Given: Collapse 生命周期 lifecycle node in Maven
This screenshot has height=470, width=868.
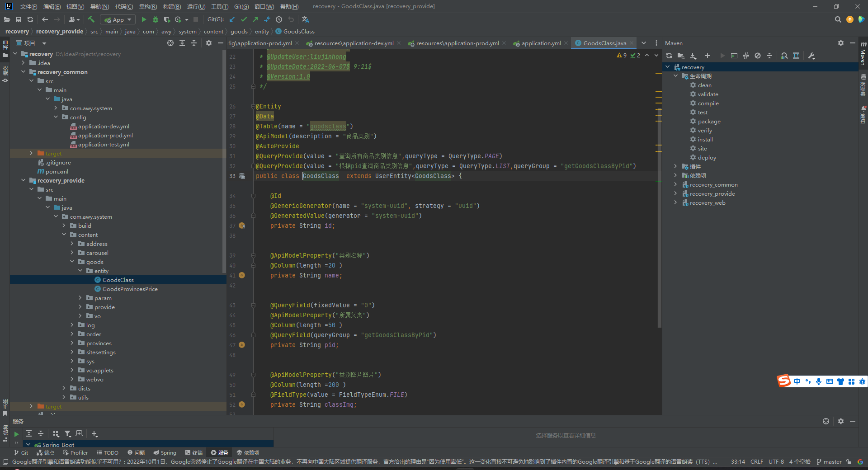Looking at the screenshot, I should click(675, 76).
